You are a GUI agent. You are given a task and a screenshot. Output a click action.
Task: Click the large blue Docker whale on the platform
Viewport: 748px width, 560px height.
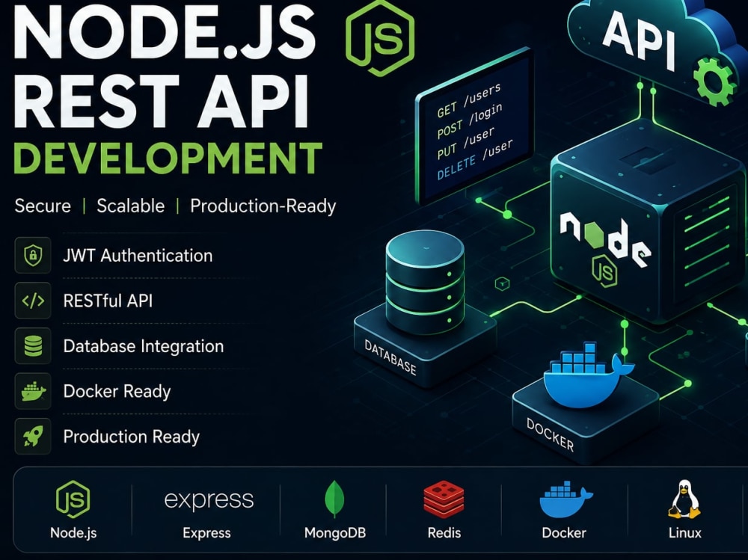tap(588, 375)
